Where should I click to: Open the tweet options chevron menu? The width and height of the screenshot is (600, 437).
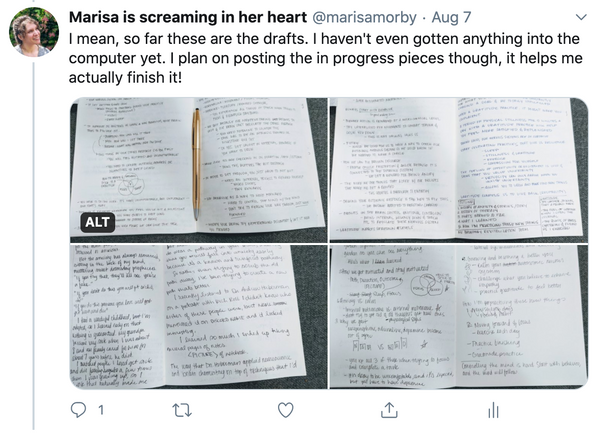point(581,17)
